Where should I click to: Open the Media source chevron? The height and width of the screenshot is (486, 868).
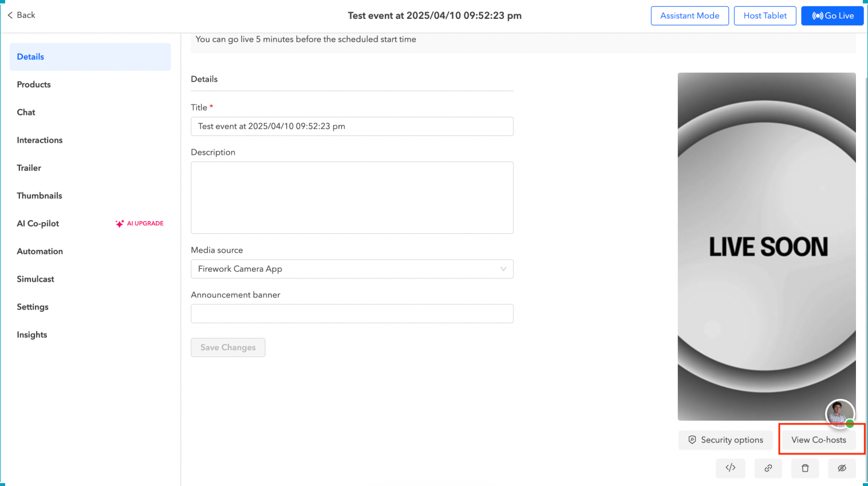coord(502,269)
